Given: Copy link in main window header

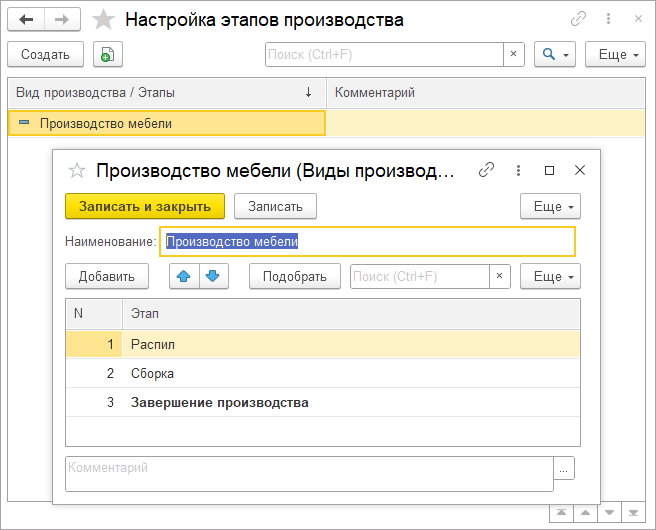Looking at the screenshot, I should pos(578,19).
